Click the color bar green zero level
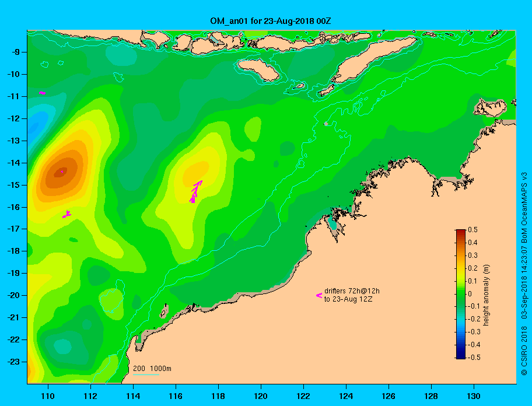Viewport: 532px width, 406px height. (461, 294)
